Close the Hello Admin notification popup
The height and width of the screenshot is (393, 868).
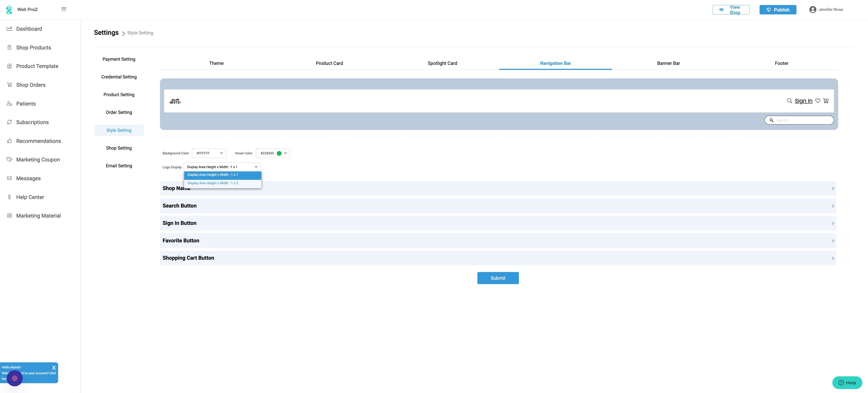click(x=54, y=368)
